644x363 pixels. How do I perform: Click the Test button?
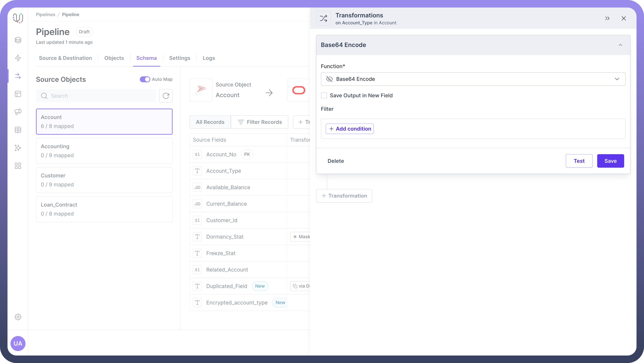click(579, 161)
